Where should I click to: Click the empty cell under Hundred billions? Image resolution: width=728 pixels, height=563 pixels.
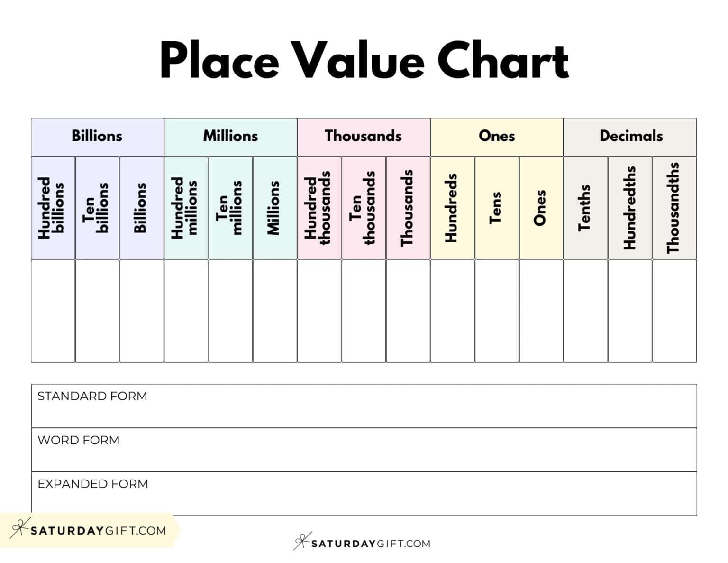pyautogui.click(x=53, y=311)
